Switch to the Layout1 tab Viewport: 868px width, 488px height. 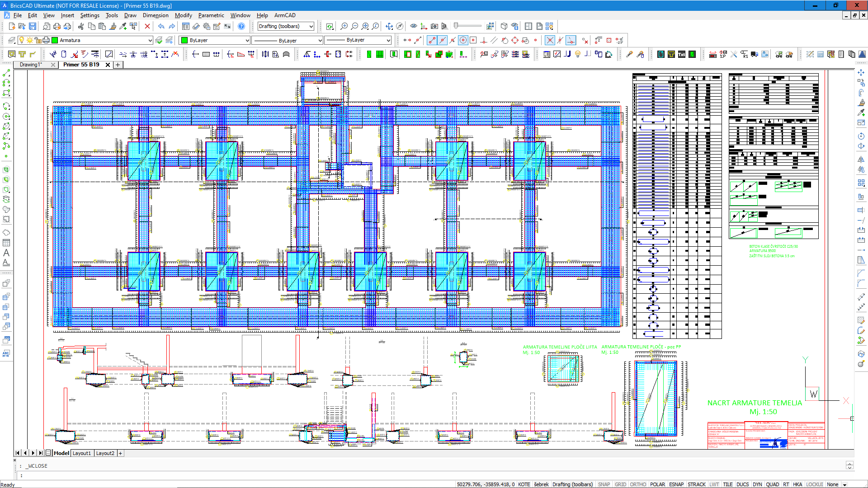click(x=82, y=453)
